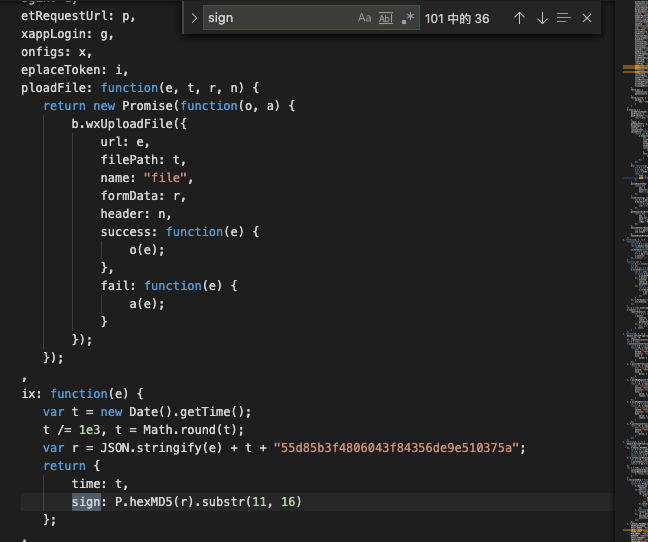Click "b.wxUploadFile({" line
The height and width of the screenshot is (542, 648).
[x=129, y=124]
